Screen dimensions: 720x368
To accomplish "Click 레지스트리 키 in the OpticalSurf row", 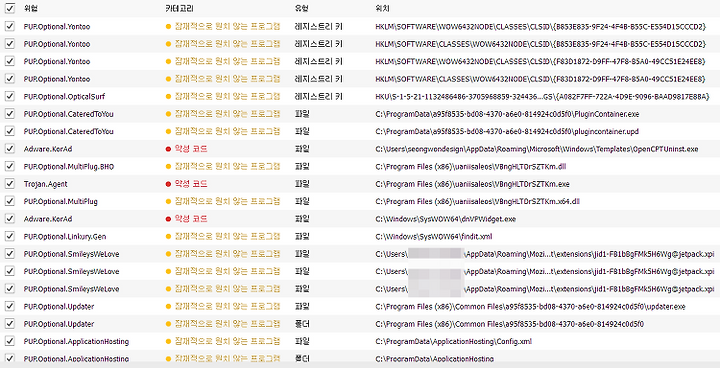I will pyautogui.click(x=319, y=96).
